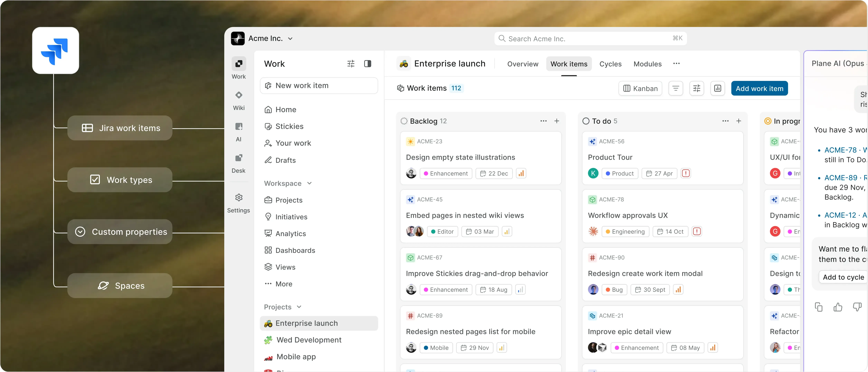The image size is (868, 372).
Task: Click priority bars icon on ACME-23 card
Action: point(521,173)
